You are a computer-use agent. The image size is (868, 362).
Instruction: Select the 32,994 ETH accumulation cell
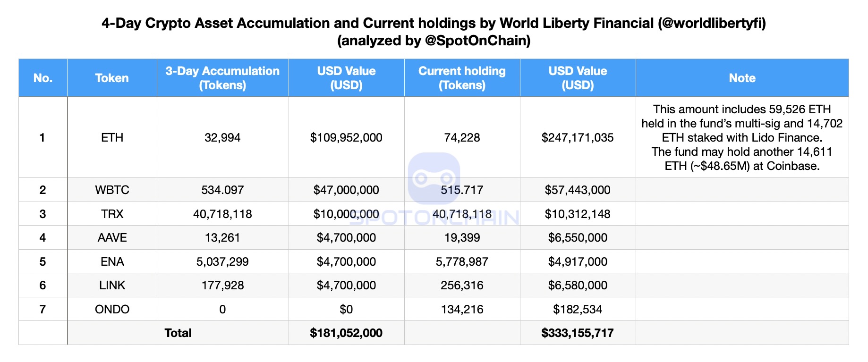pos(222,137)
